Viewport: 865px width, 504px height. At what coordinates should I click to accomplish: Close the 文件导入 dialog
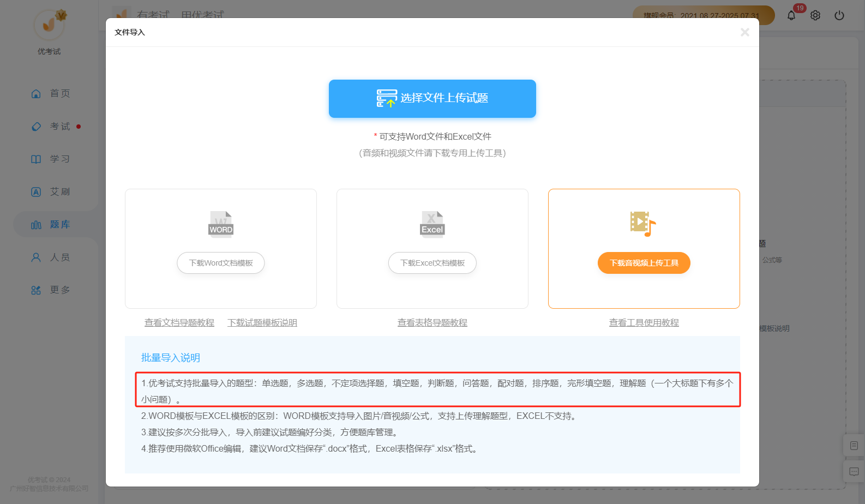pyautogui.click(x=744, y=32)
